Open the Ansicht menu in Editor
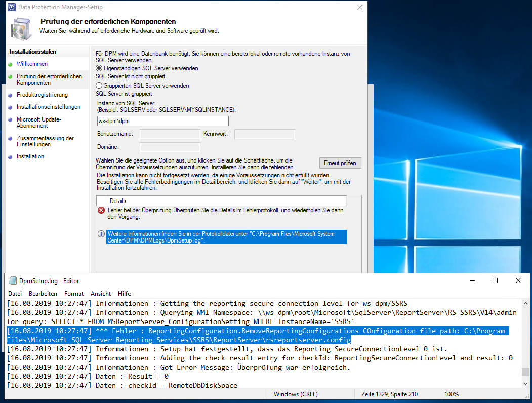 click(x=100, y=294)
